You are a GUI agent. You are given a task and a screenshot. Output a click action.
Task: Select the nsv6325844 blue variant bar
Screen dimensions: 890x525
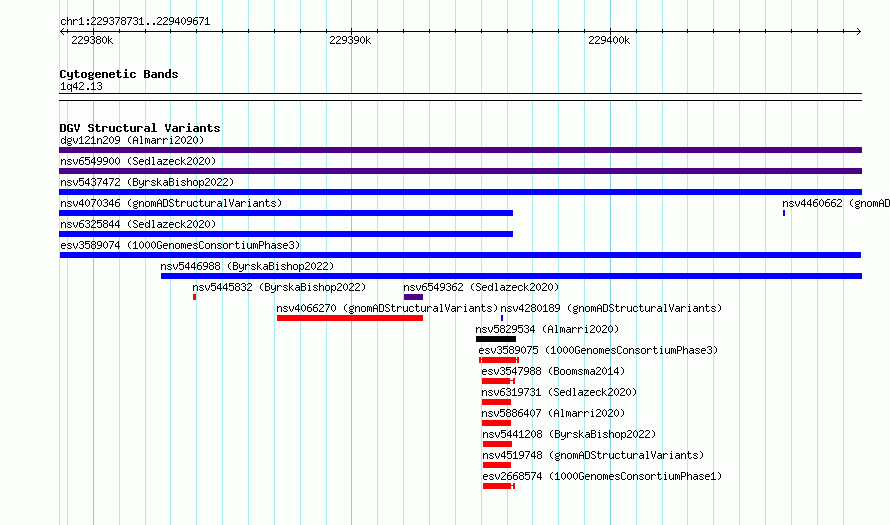click(286, 234)
